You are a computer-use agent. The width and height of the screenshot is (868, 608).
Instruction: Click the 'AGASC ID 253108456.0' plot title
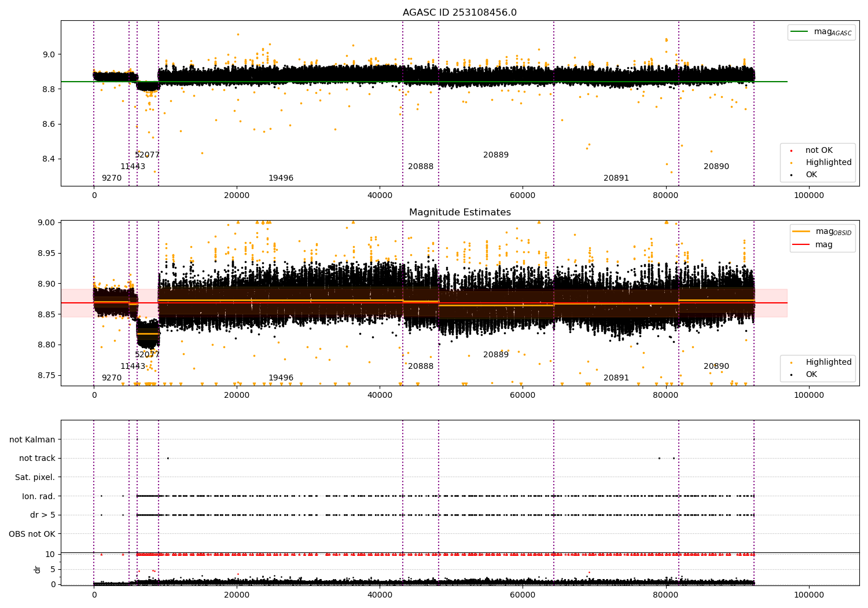pyautogui.click(x=459, y=13)
